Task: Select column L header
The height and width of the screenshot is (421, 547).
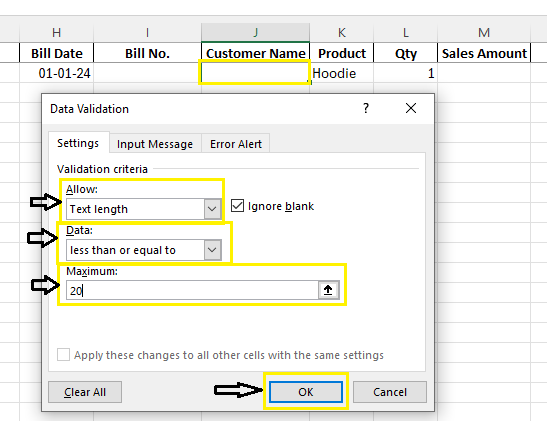Action: 405,32
